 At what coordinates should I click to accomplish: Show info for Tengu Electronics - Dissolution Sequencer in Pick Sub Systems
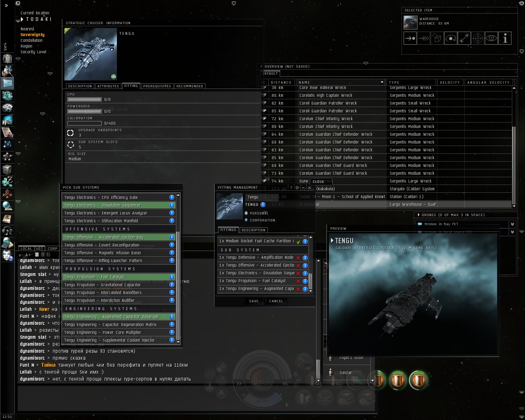(172, 205)
